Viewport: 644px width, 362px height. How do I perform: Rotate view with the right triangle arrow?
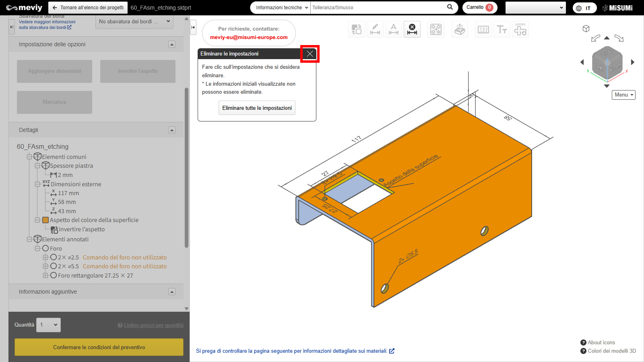[633, 62]
